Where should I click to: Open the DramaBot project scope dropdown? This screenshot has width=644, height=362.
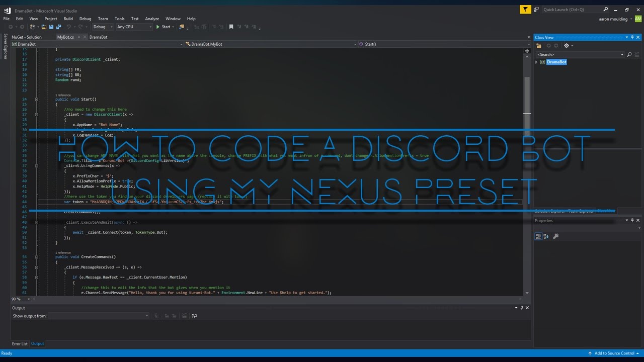182,44
